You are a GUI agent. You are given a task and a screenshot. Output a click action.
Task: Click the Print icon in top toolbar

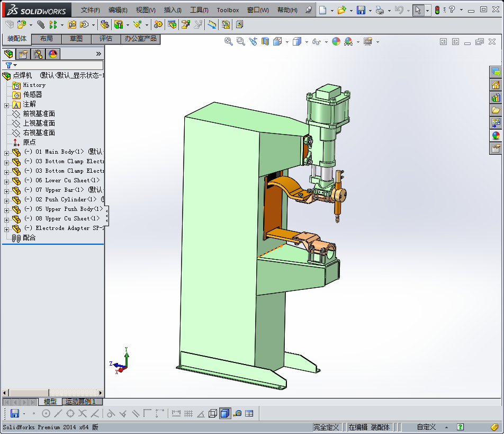[x=380, y=10]
